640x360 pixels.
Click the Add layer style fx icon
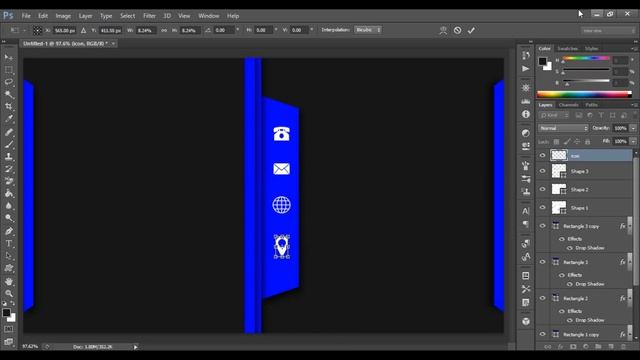(560, 347)
